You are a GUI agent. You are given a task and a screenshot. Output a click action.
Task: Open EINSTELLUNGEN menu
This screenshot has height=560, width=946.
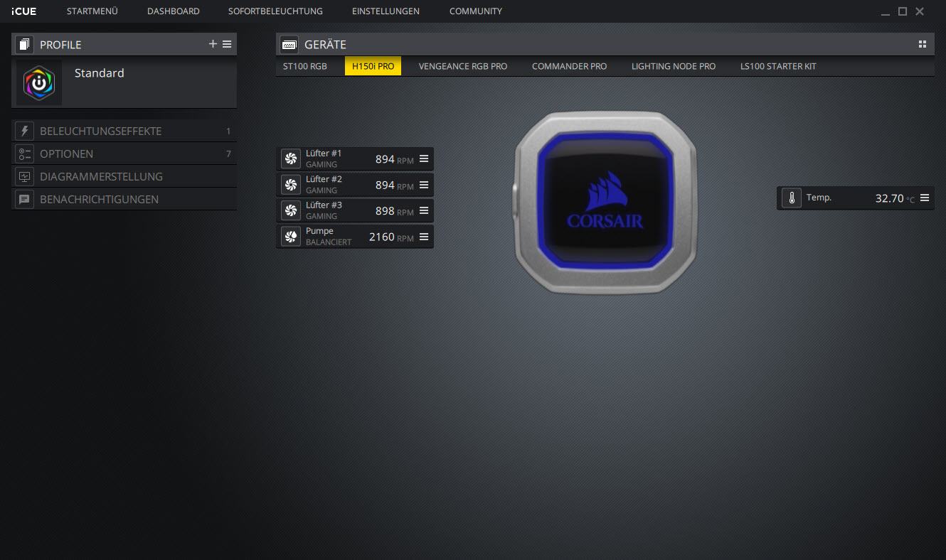[386, 11]
